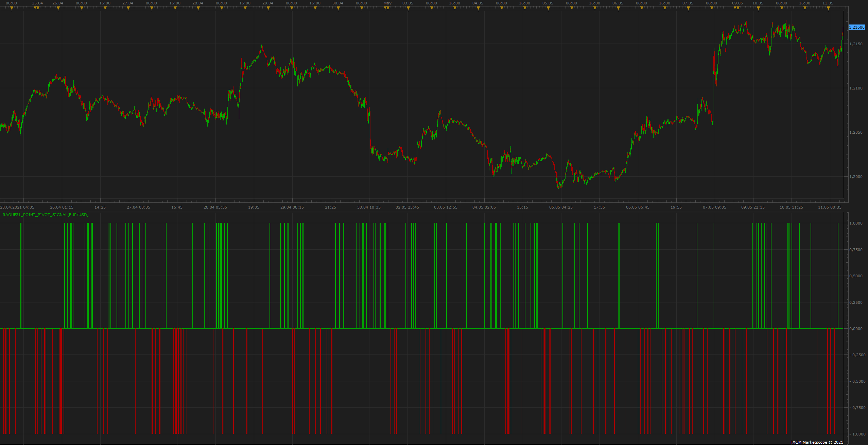Select the 28.04 date on top axis
868x445 pixels.
pos(198,3)
